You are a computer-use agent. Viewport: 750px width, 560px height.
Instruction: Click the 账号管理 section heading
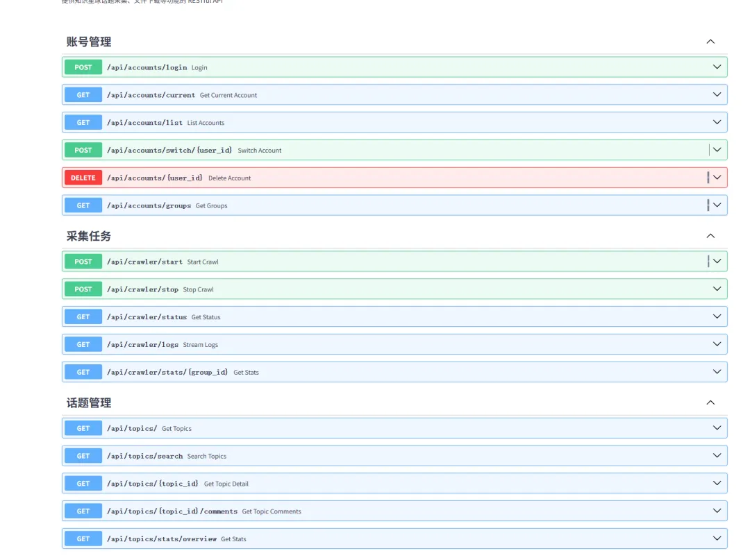89,42
